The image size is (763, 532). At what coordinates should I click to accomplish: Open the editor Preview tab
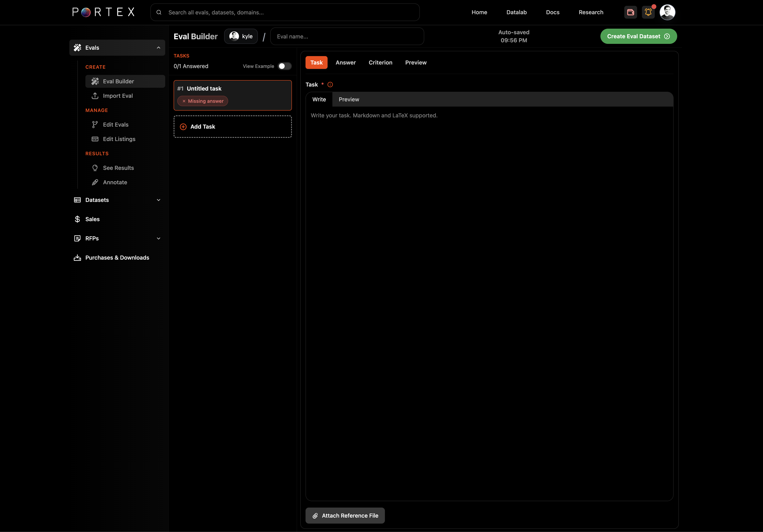349,99
